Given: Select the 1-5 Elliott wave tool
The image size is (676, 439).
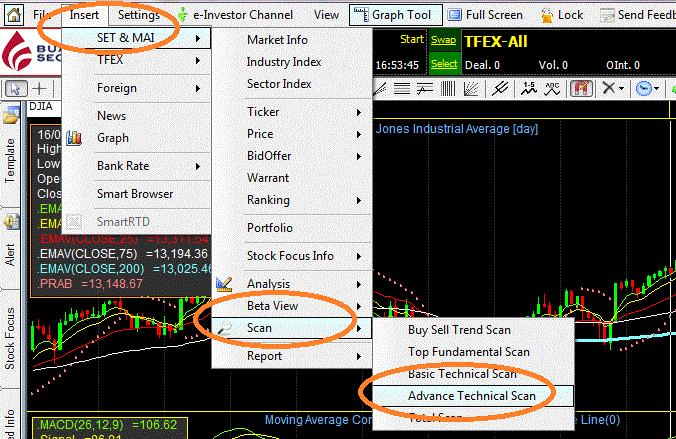Looking at the screenshot, I should tap(529, 89).
